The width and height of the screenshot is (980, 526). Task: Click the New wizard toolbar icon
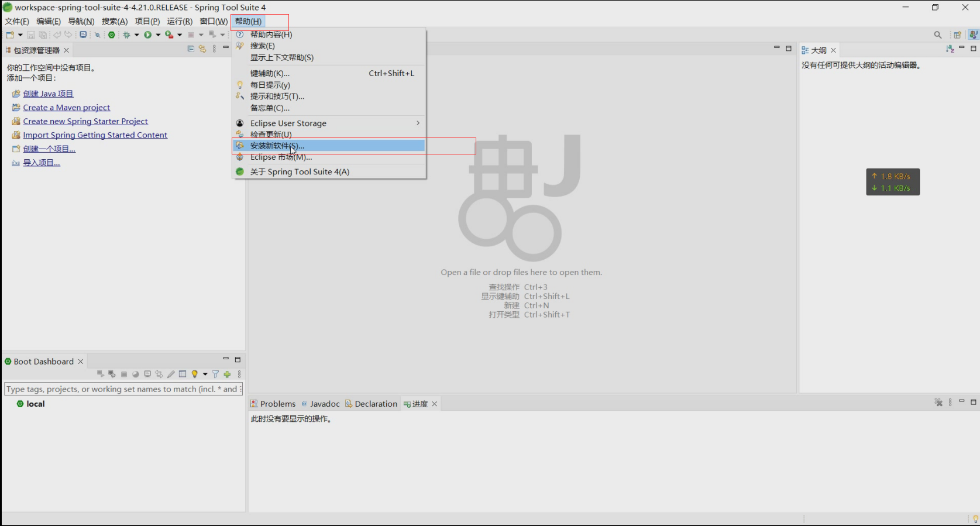10,35
